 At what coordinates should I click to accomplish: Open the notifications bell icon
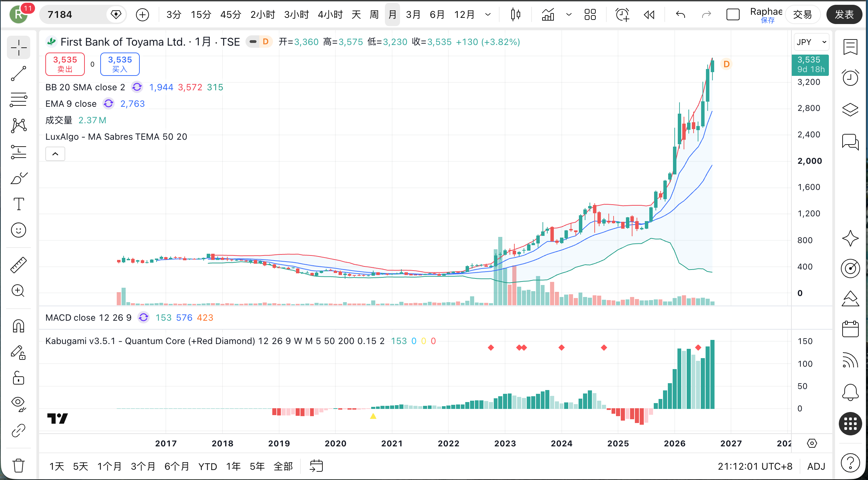(850, 392)
